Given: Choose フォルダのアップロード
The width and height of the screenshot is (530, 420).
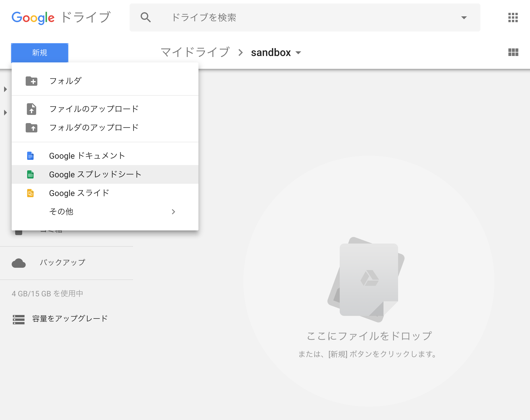Looking at the screenshot, I should click(105, 127).
